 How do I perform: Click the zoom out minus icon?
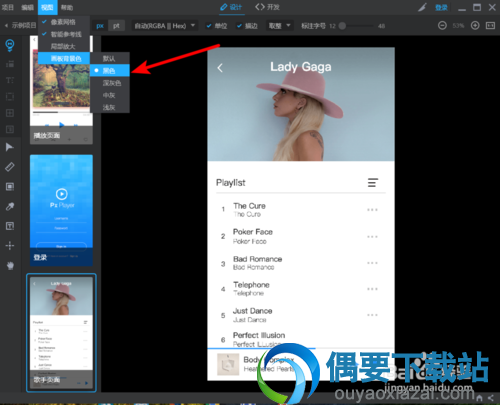pos(442,25)
